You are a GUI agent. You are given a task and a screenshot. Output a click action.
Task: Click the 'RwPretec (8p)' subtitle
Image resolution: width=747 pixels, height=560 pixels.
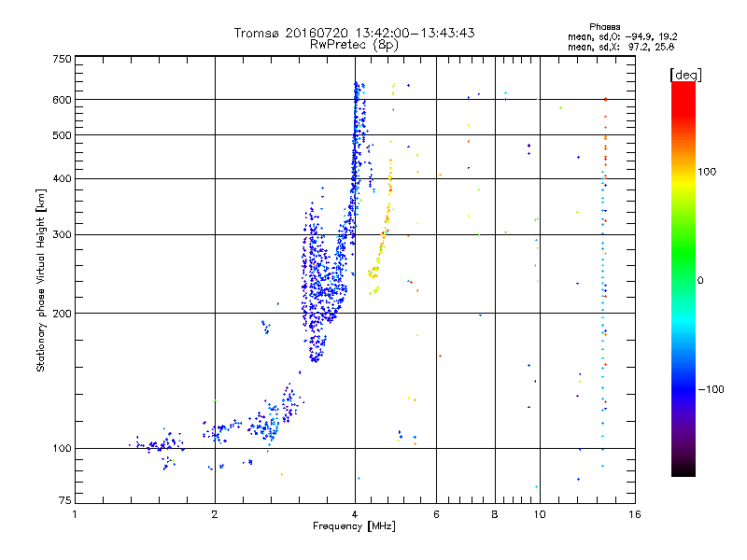354,45
